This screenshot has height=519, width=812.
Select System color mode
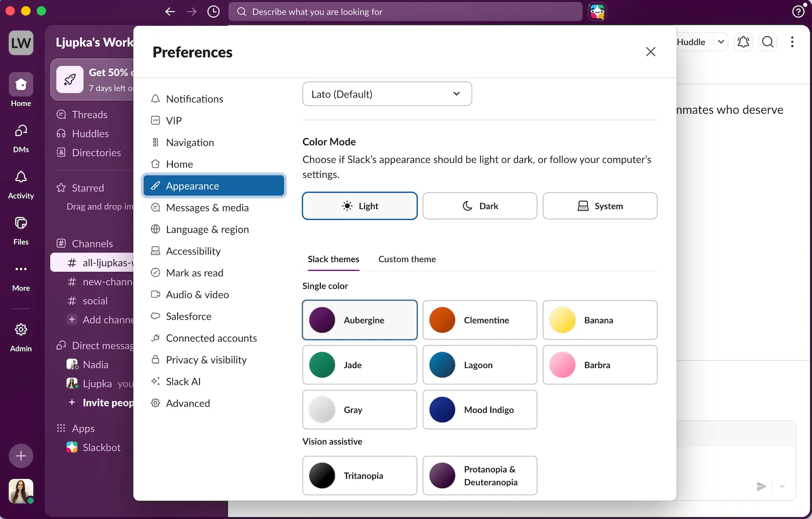(600, 206)
